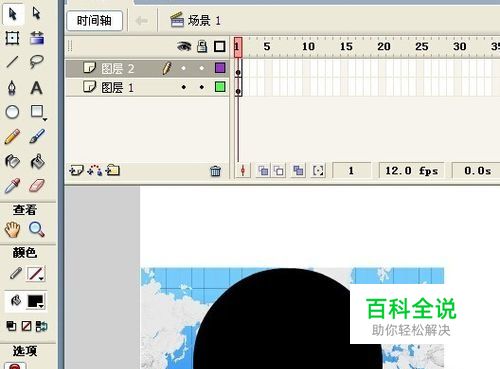Select the Ink Bottle tool
This screenshot has height=369, width=500.
point(12,161)
